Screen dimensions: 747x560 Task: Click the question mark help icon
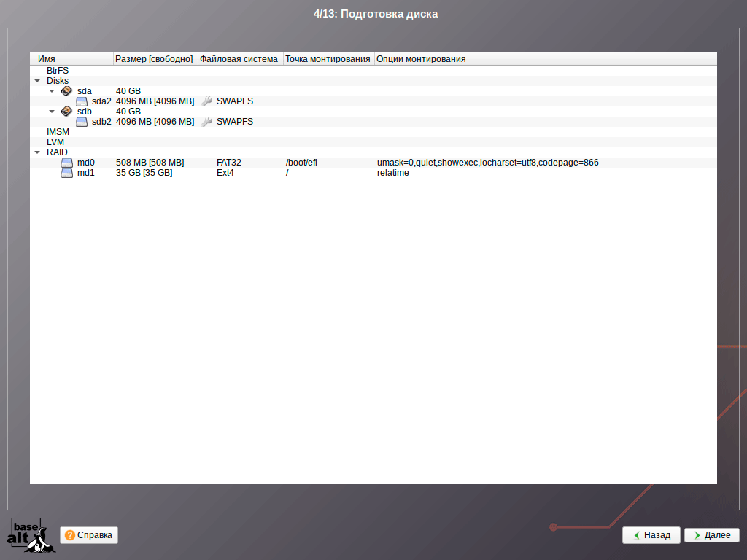(x=69, y=535)
